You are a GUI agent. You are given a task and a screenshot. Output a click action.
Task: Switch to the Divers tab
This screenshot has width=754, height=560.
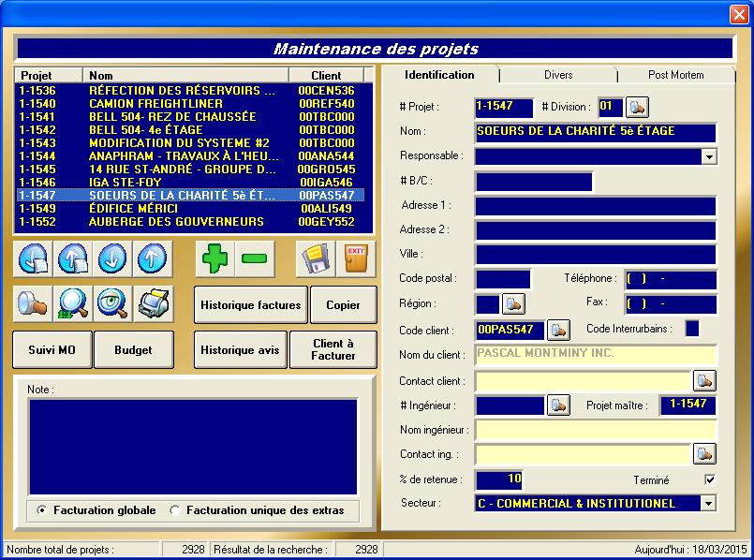point(558,75)
